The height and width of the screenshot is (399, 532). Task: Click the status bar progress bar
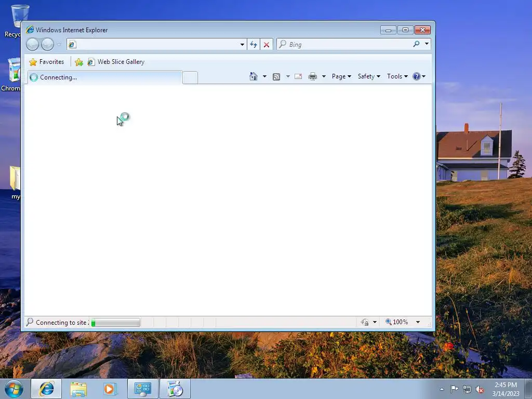coord(115,322)
